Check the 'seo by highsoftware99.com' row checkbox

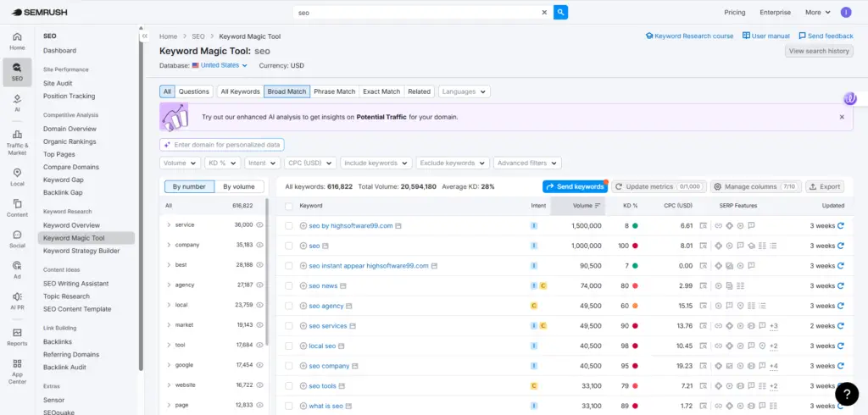click(x=288, y=226)
